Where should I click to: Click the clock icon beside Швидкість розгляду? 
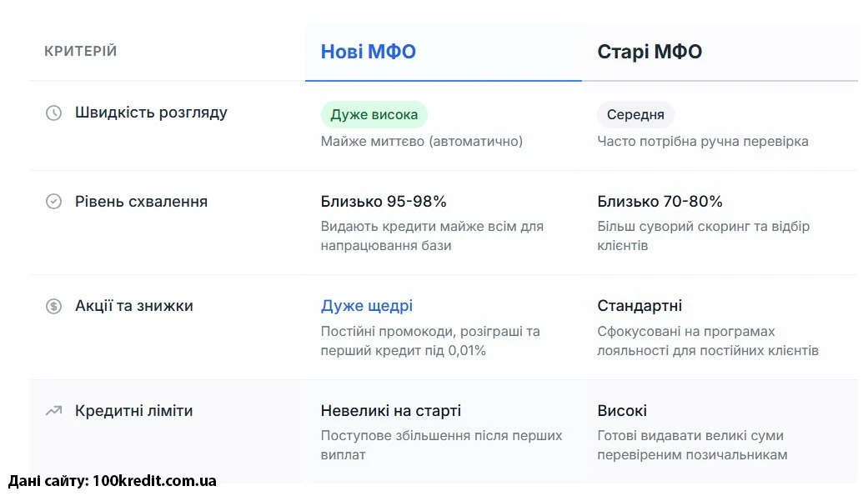(x=53, y=113)
